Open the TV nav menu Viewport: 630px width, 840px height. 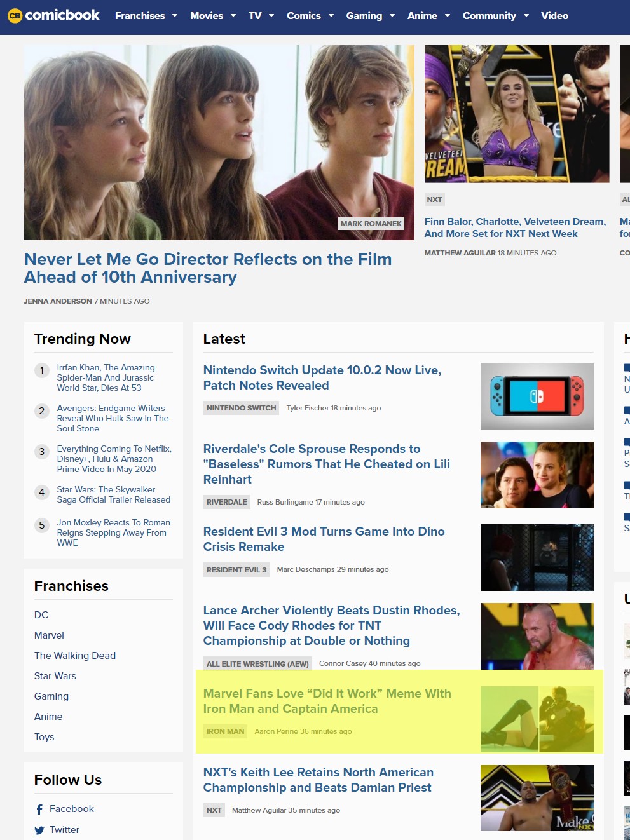point(255,15)
